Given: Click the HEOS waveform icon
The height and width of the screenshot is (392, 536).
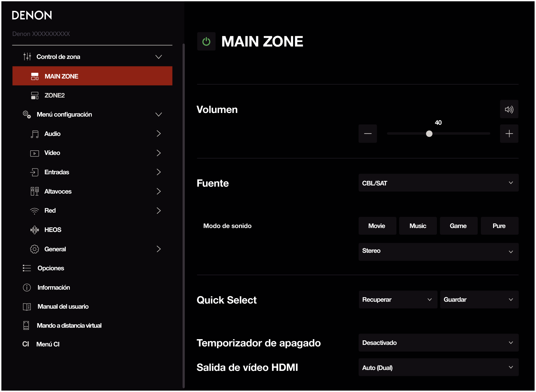Looking at the screenshot, I should (34, 230).
